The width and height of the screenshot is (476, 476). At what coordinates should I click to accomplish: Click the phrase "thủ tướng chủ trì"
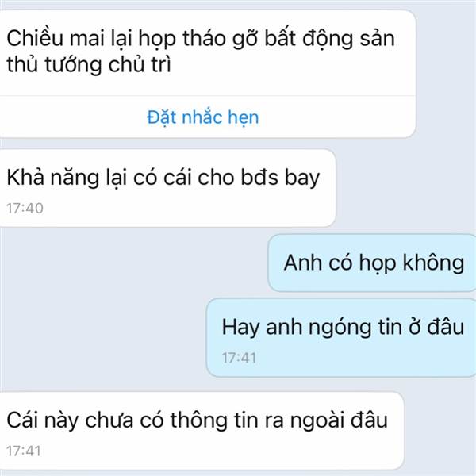tap(89, 65)
